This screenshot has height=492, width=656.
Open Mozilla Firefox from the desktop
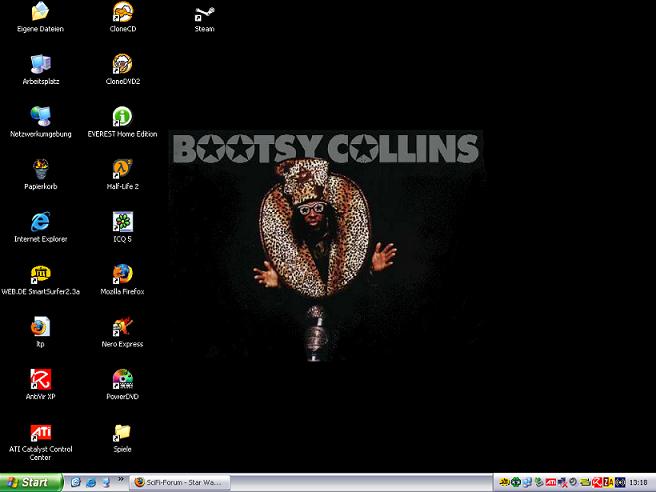(x=123, y=275)
